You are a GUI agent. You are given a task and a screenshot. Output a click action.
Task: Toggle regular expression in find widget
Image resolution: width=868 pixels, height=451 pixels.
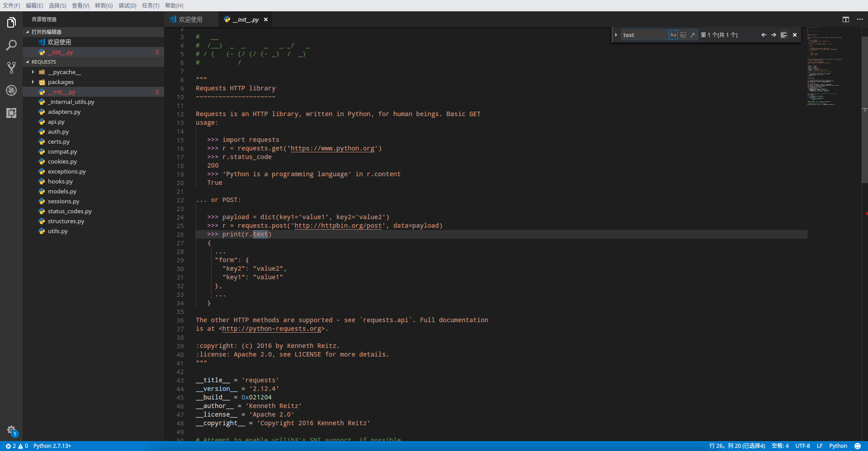(x=693, y=35)
